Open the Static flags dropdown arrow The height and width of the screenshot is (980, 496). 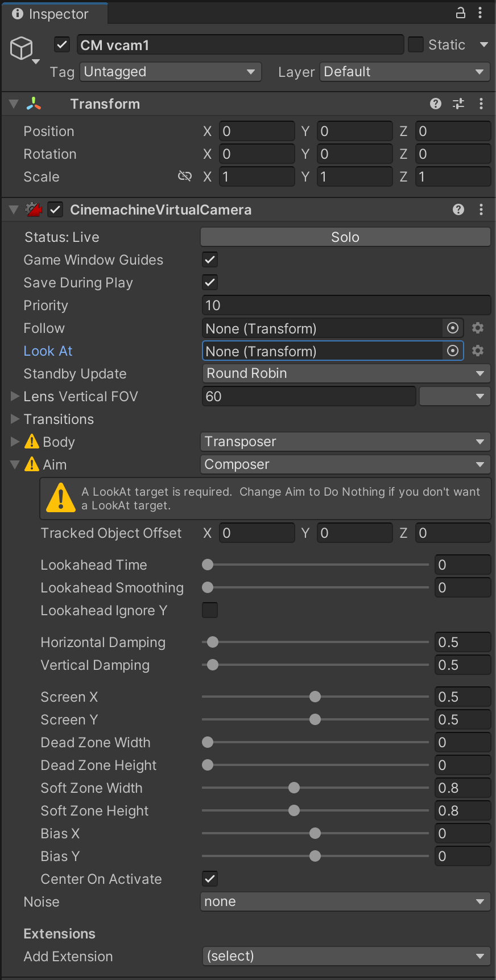pyautogui.click(x=484, y=44)
